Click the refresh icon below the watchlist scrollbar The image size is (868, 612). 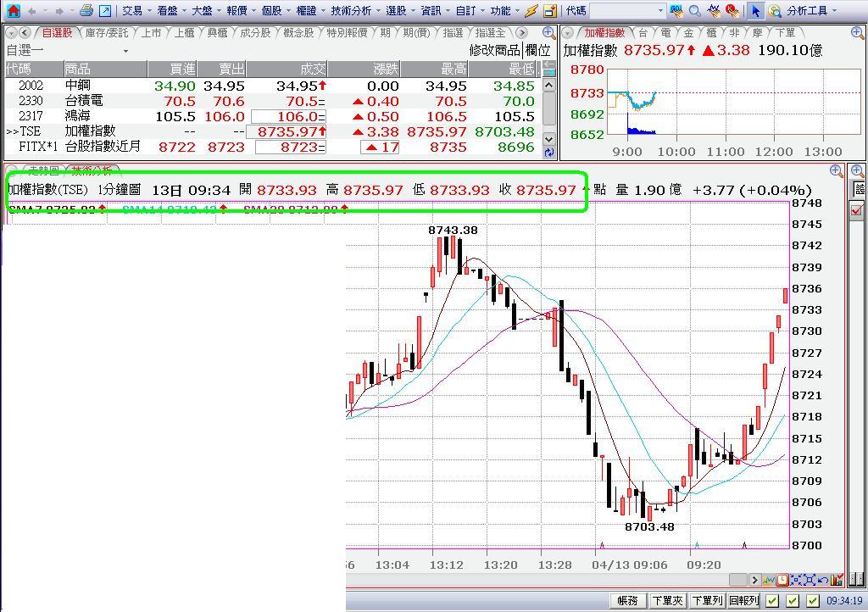tap(548, 153)
